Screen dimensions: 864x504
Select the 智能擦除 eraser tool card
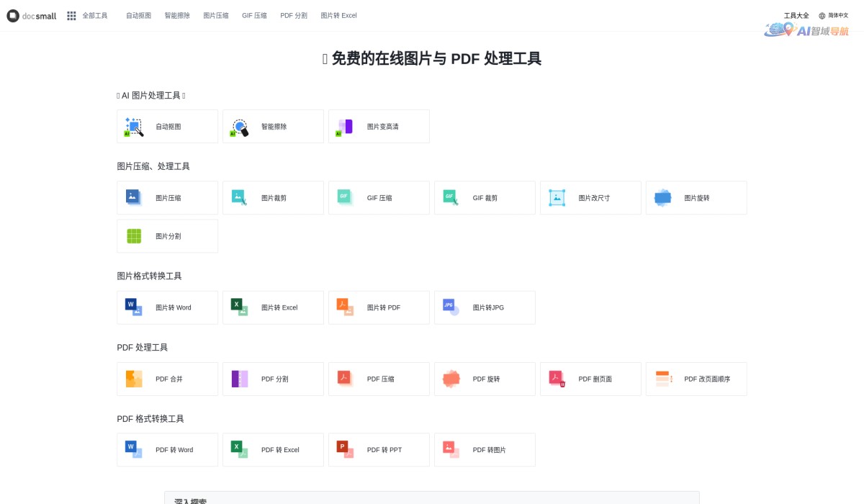point(273,126)
